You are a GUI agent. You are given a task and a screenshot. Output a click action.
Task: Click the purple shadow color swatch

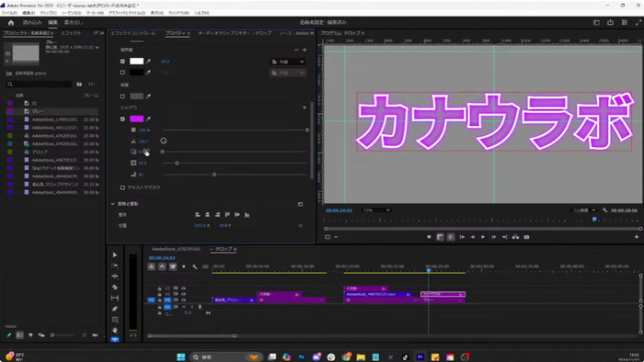pyautogui.click(x=137, y=119)
